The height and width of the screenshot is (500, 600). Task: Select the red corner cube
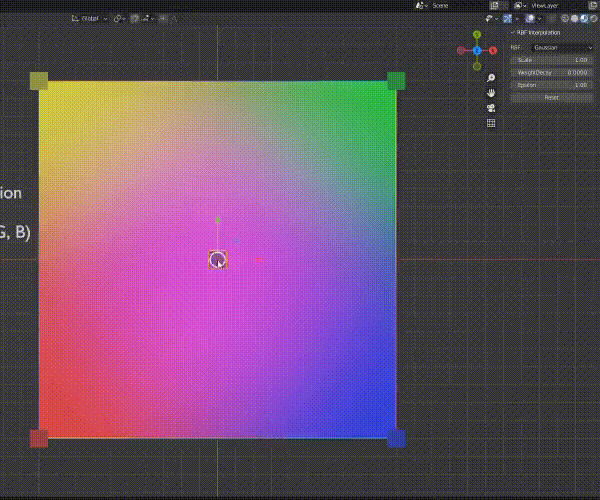[39, 438]
